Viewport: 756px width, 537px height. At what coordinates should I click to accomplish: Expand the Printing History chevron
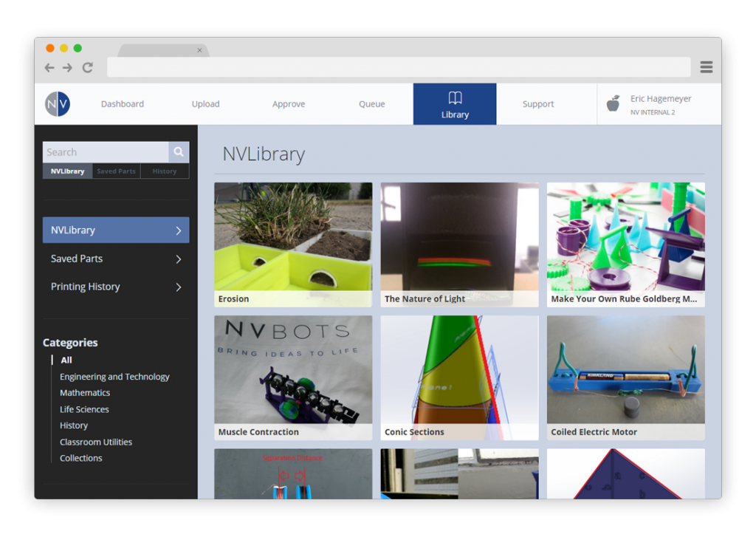pyautogui.click(x=179, y=287)
